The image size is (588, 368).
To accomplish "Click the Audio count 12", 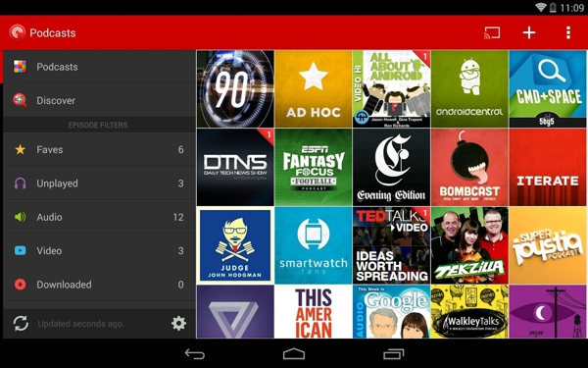I will (178, 217).
